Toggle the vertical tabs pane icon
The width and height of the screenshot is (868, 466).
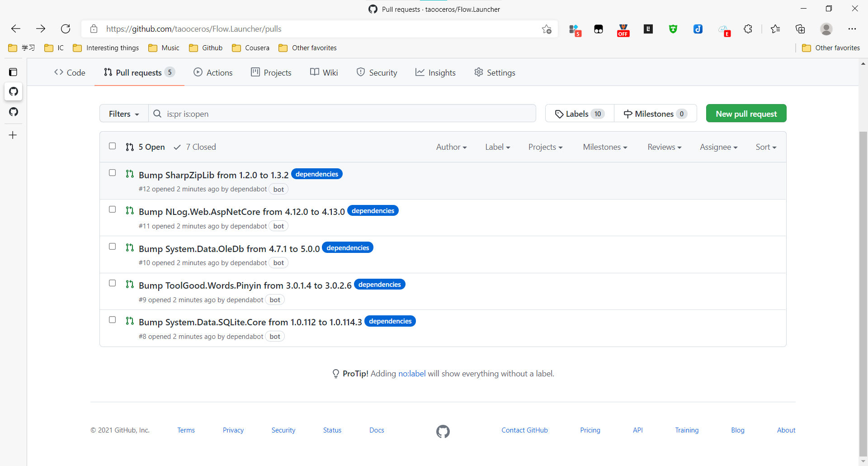pyautogui.click(x=13, y=72)
